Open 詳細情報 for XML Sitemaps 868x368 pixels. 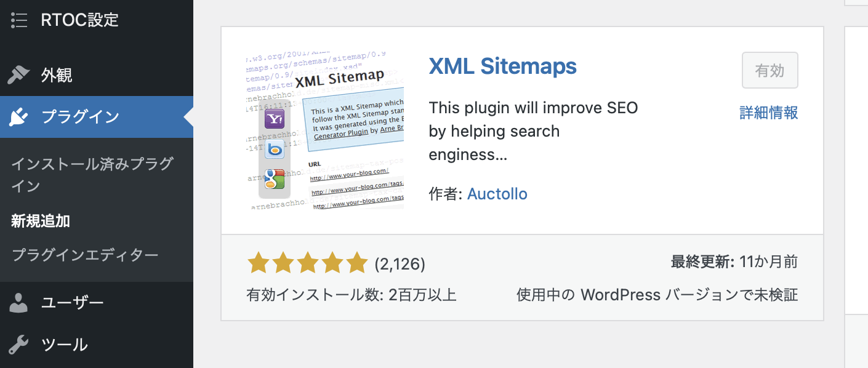(769, 113)
